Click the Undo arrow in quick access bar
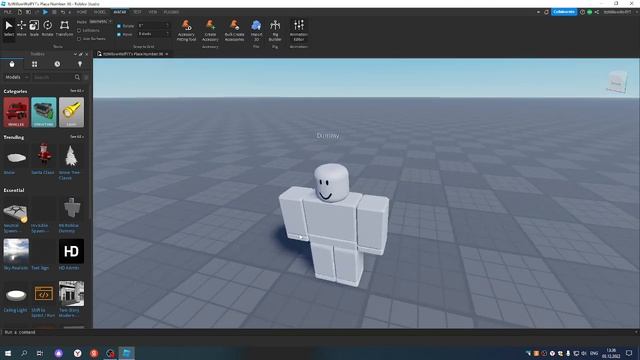The image size is (640, 360). click(x=63, y=12)
